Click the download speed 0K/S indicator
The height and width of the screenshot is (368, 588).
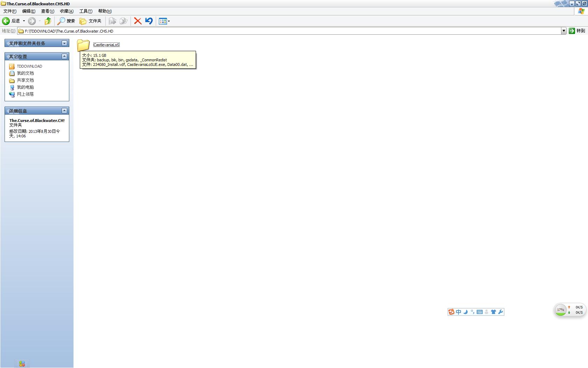tap(576, 313)
